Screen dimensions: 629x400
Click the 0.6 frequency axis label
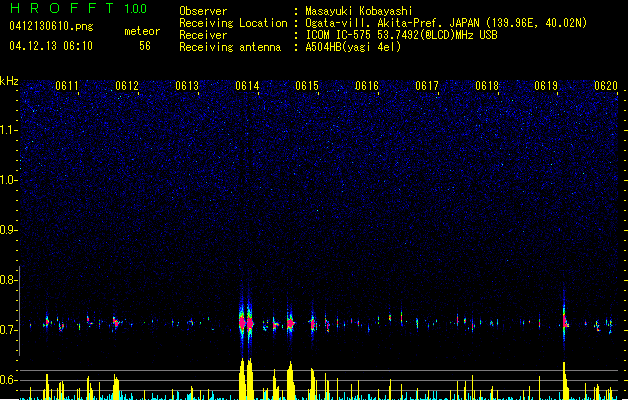click(9, 380)
